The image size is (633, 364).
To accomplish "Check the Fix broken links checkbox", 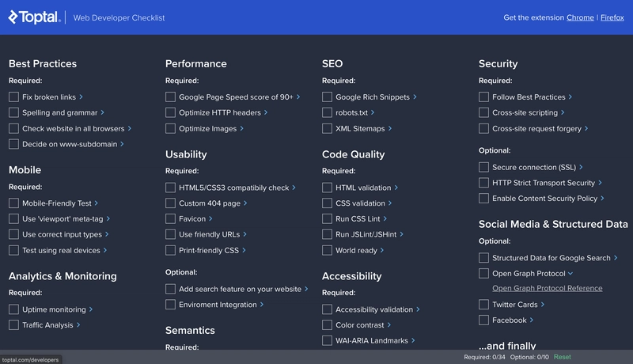I will [x=13, y=97].
